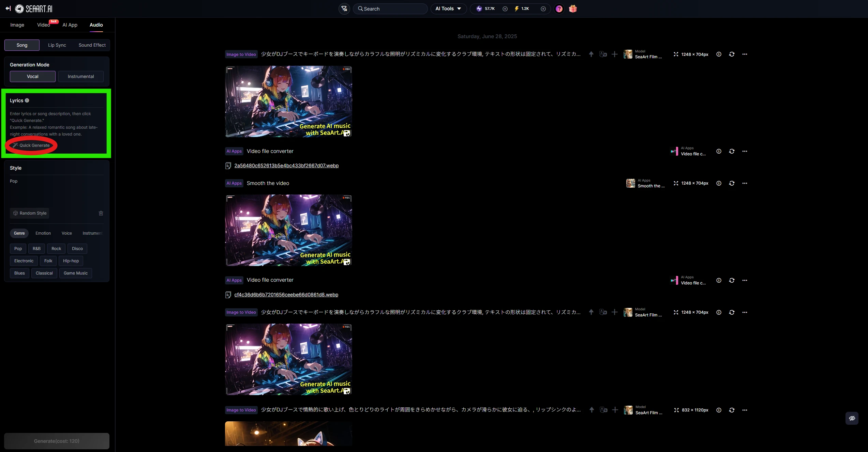The width and height of the screenshot is (868, 452).
Task: Click into the Search field
Action: click(x=392, y=9)
